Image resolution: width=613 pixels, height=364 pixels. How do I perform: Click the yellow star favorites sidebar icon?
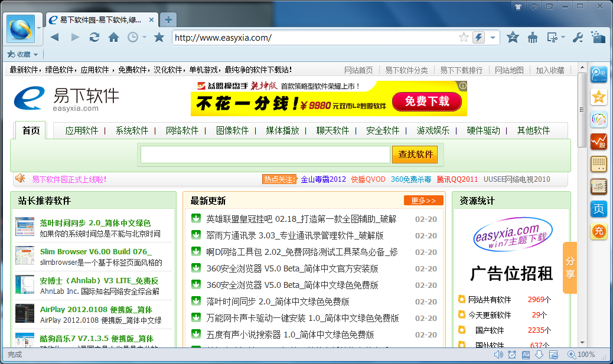coord(599,97)
